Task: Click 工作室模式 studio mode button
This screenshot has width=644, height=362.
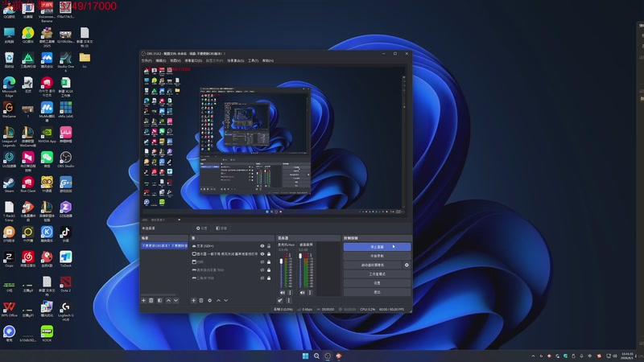Action: [x=377, y=274]
